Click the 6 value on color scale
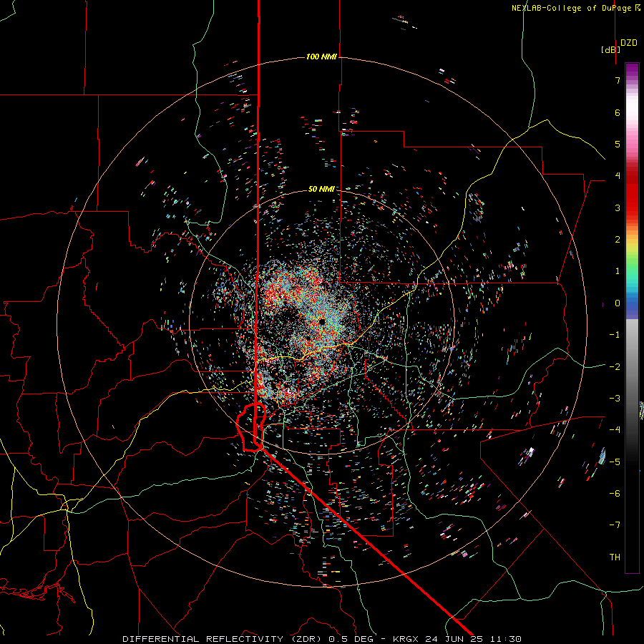The height and width of the screenshot is (644, 644). pos(618,112)
